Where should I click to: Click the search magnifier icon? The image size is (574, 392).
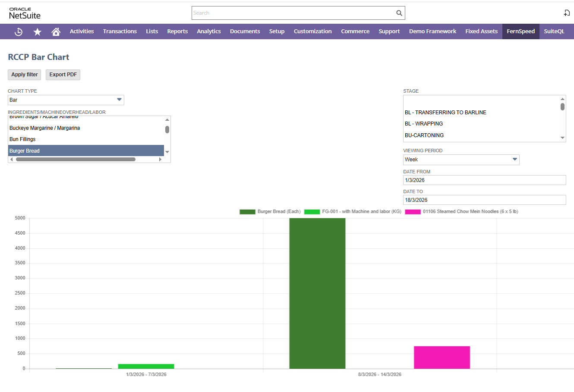click(399, 13)
